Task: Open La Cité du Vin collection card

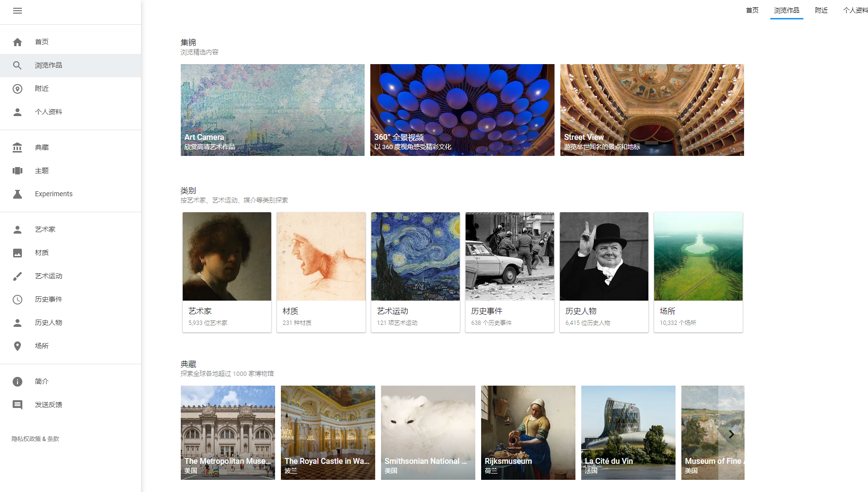Action: (x=628, y=433)
